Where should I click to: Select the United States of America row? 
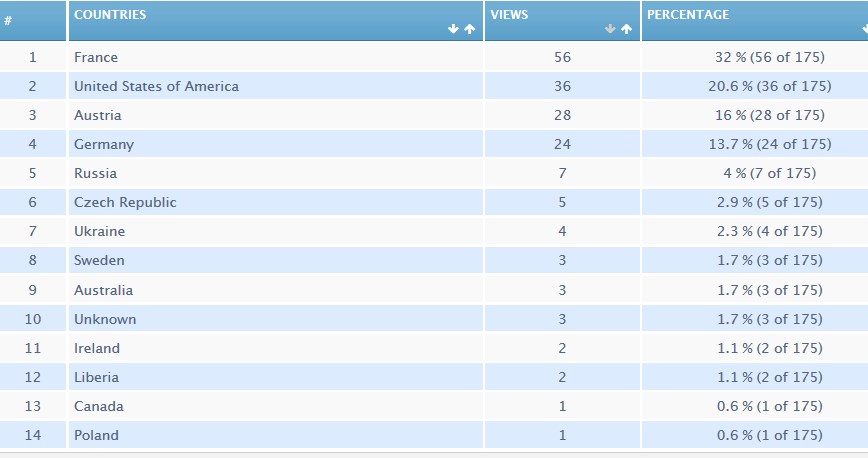pyautogui.click(x=156, y=87)
